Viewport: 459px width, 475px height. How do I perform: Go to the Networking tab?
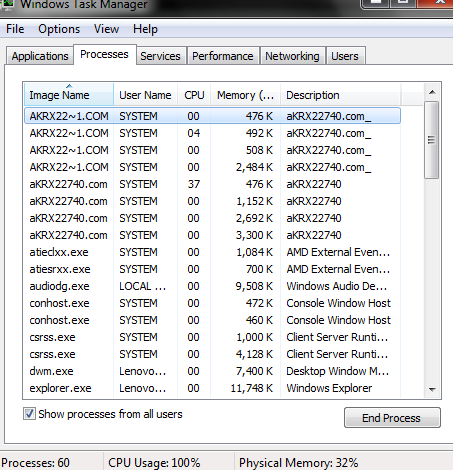tap(292, 56)
